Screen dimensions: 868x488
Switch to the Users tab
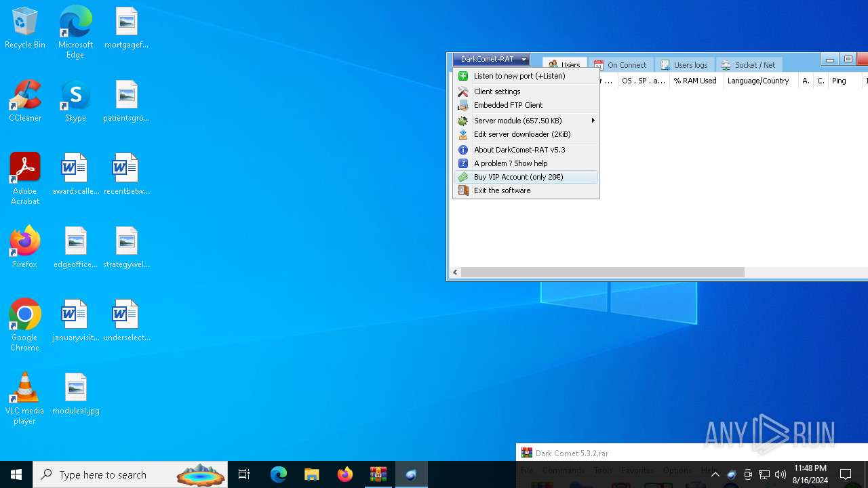click(x=565, y=65)
